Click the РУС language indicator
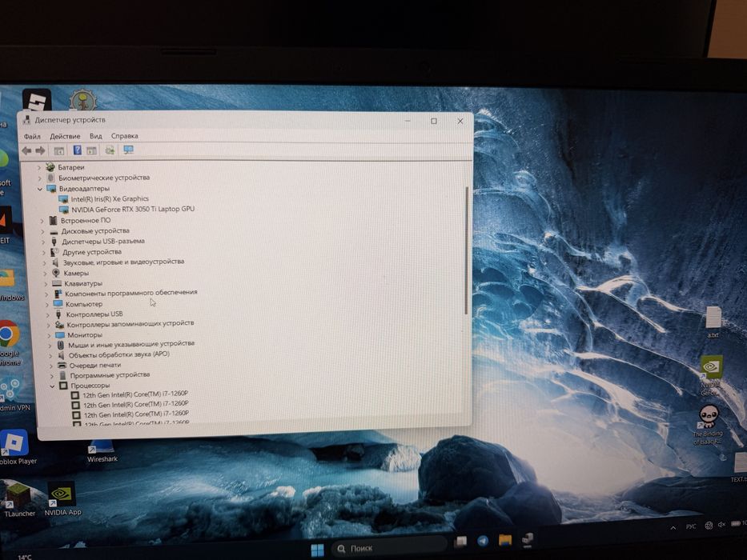Viewport: 747px width, 560px height. [691, 526]
